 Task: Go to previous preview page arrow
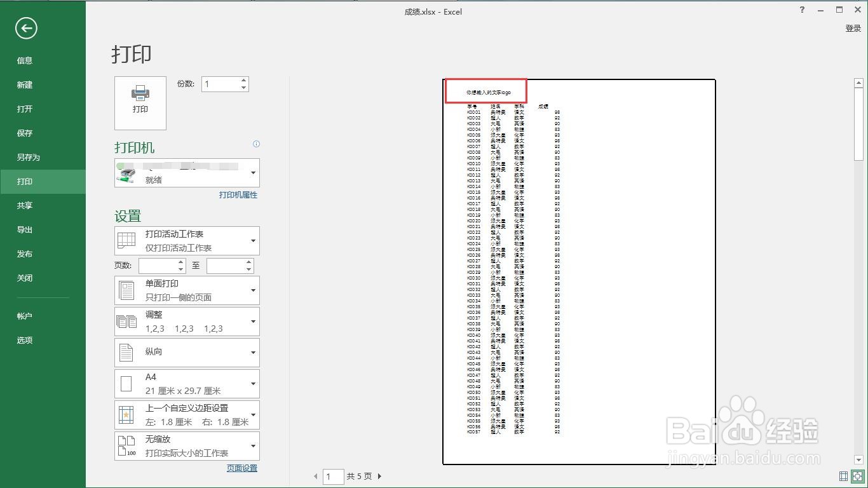click(x=316, y=476)
